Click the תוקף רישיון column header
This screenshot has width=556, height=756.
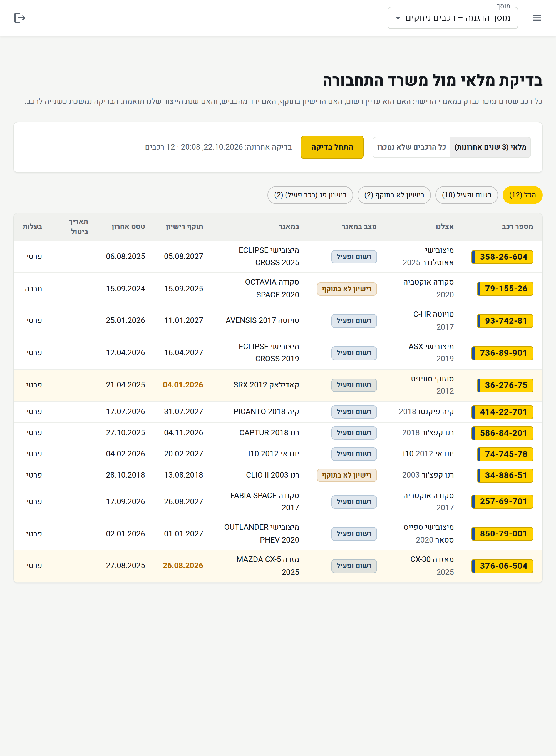click(x=184, y=227)
